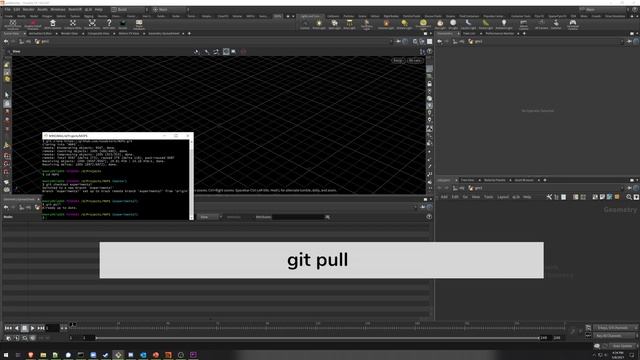The width and height of the screenshot is (640, 360).
Task: Open the Main radial menu dropdown
Action: 170,9
